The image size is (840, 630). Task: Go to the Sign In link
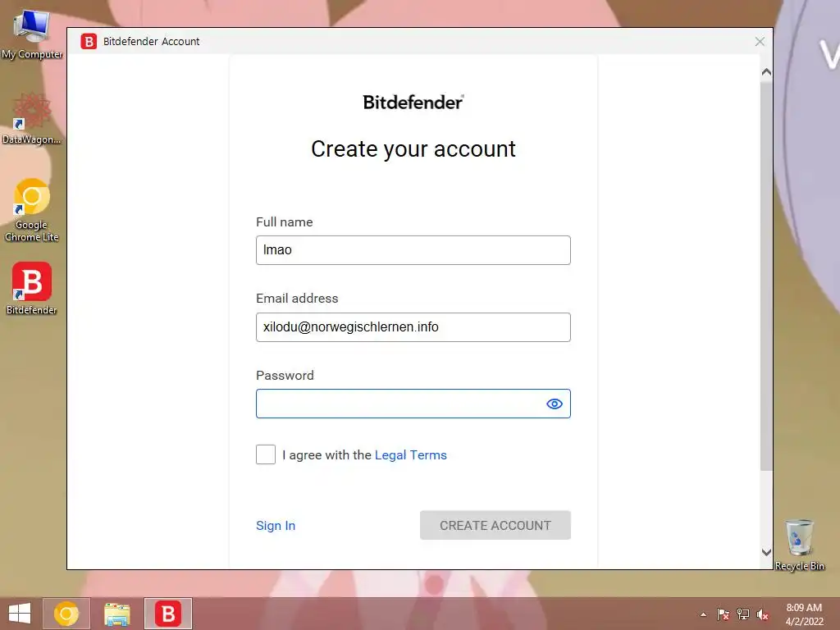276,526
